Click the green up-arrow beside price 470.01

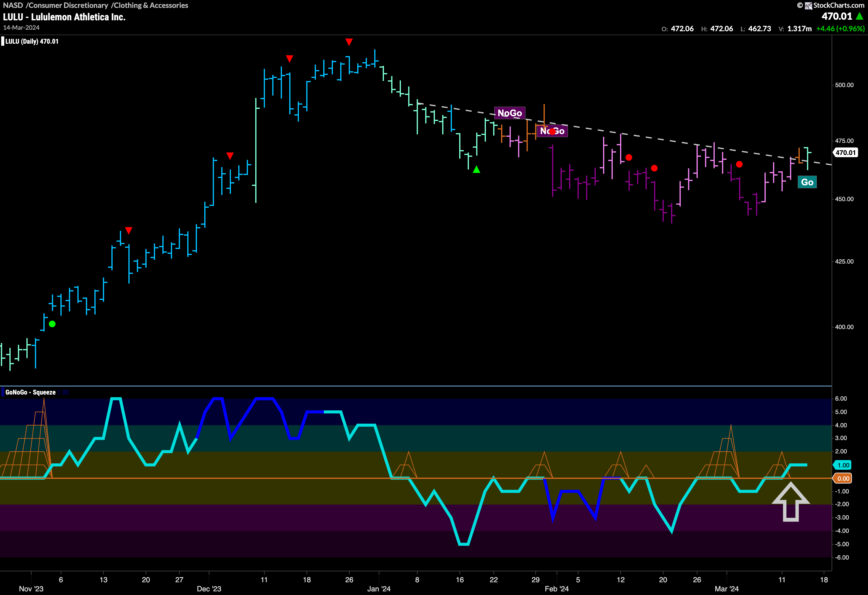tap(860, 16)
